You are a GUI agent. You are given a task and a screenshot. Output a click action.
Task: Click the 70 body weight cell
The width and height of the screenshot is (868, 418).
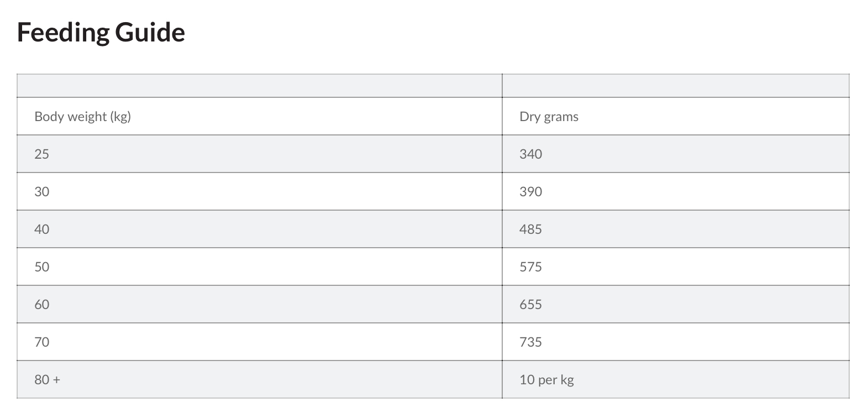tap(41, 342)
